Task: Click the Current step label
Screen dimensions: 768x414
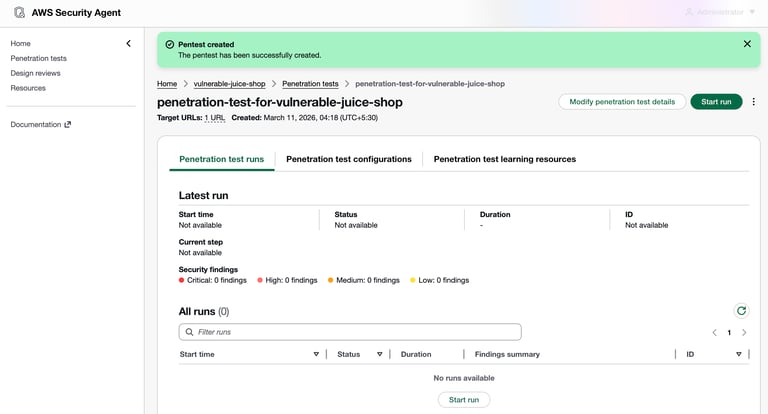Action: tap(201, 242)
